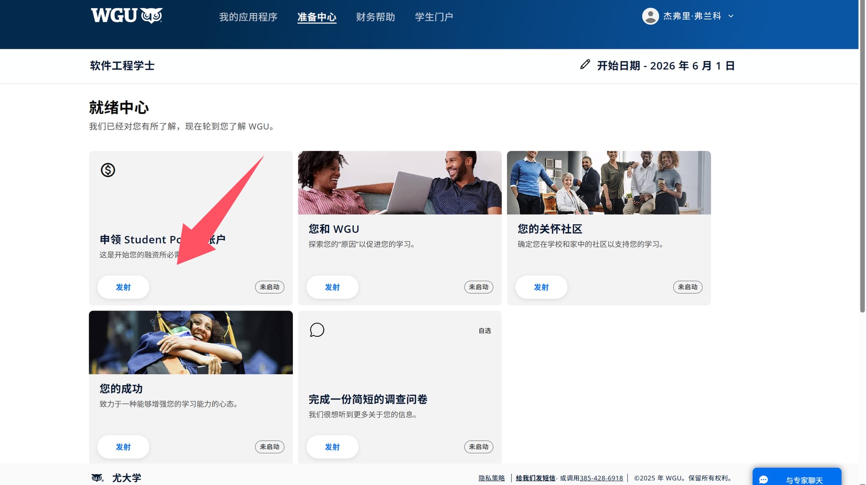Switch to the 准备中心 tab
This screenshot has height=485, width=868.
(x=316, y=17)
